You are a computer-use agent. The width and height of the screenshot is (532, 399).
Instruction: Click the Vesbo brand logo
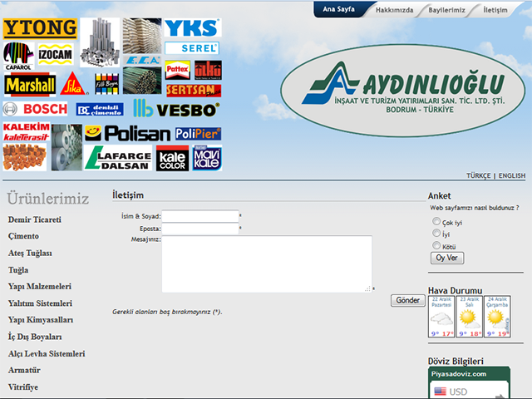[176, 109]
